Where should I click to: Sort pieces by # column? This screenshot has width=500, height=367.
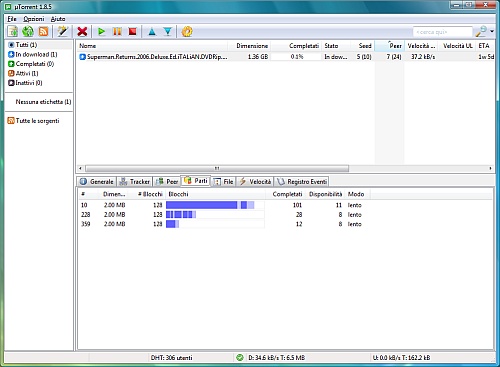[x=89, y=194]
